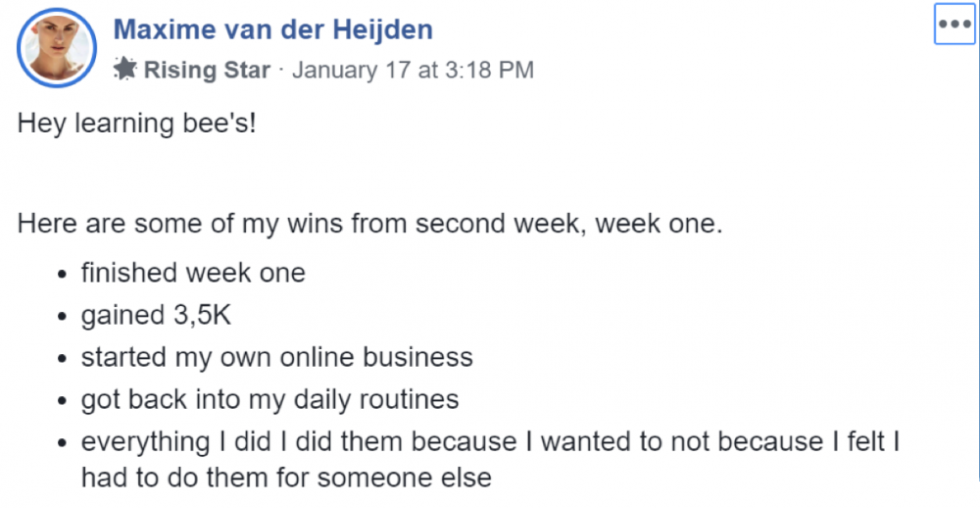Click the "had to do them for someone else" line

286,478
